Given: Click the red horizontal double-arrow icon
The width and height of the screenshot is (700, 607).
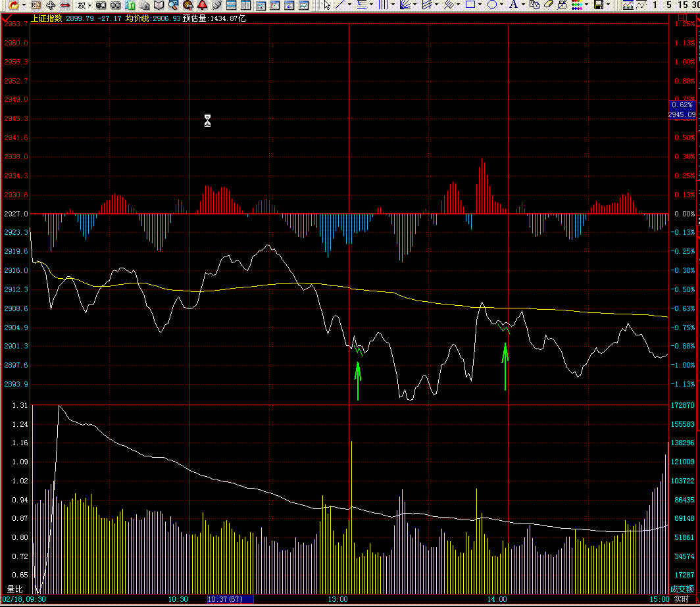Looking at the screenshot, I should coord(65,5).
